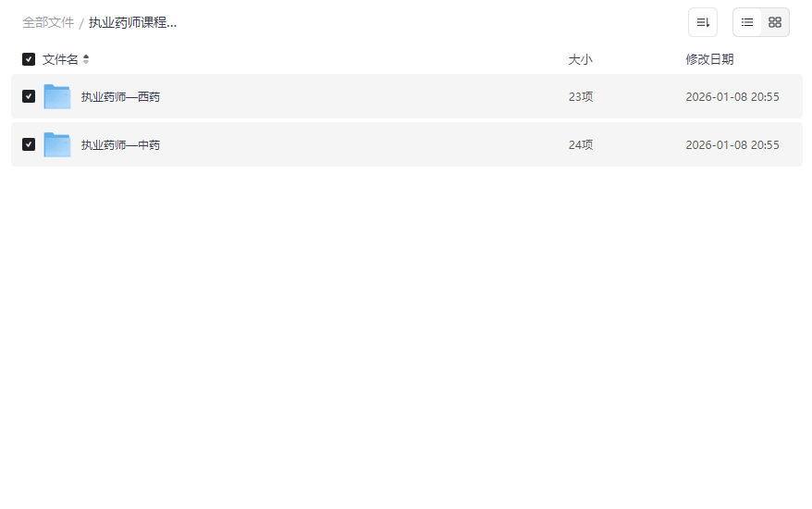
Task: Click the 西药 folder modified date
Action: pyautogui.click(x=732, y=96)
